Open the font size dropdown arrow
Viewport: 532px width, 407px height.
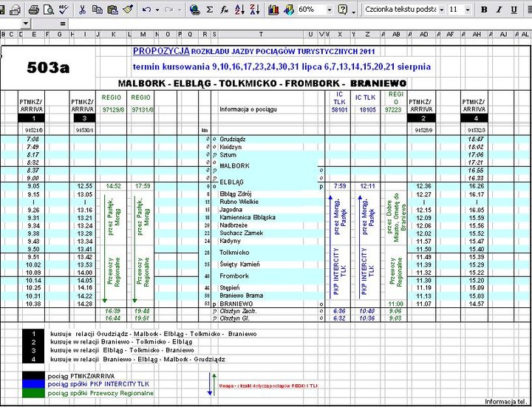tap(468, 10)
